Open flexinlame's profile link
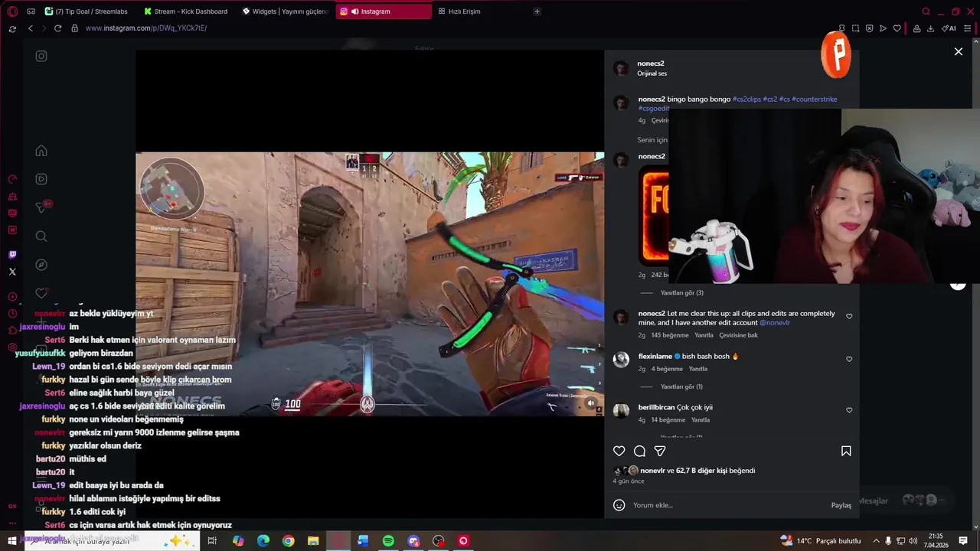 [x=655, y=357]
